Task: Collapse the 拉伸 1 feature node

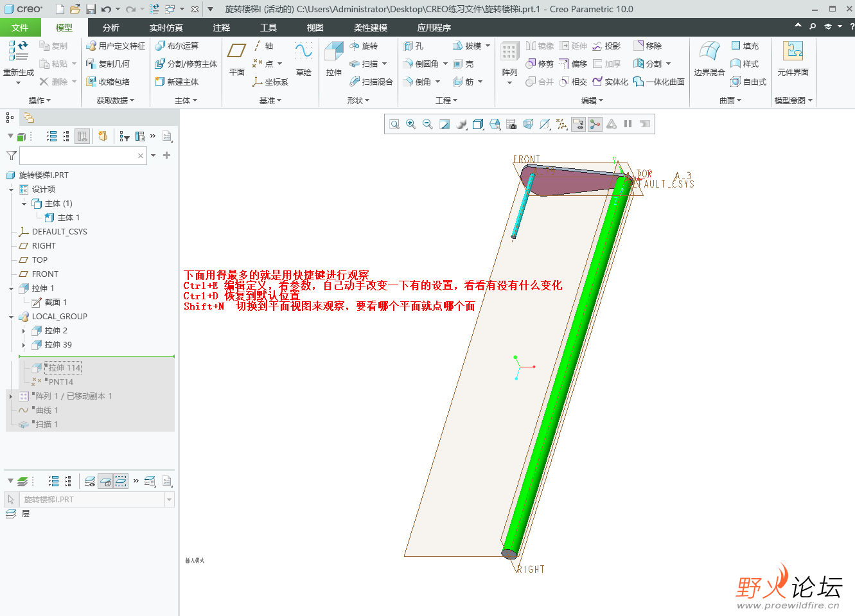Action: 11,288
